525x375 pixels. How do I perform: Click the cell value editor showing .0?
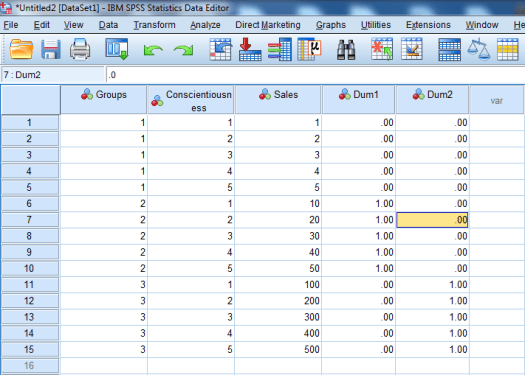[x=315, y=75]
